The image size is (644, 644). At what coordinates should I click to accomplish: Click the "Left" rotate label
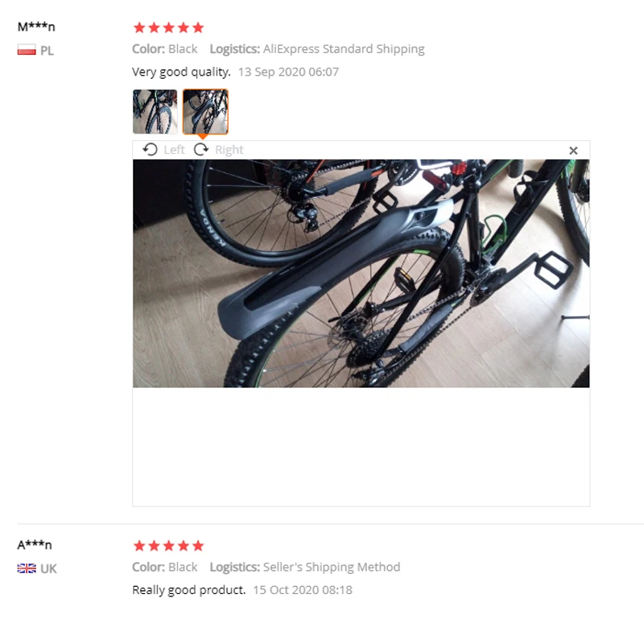[x=174, y=150]
